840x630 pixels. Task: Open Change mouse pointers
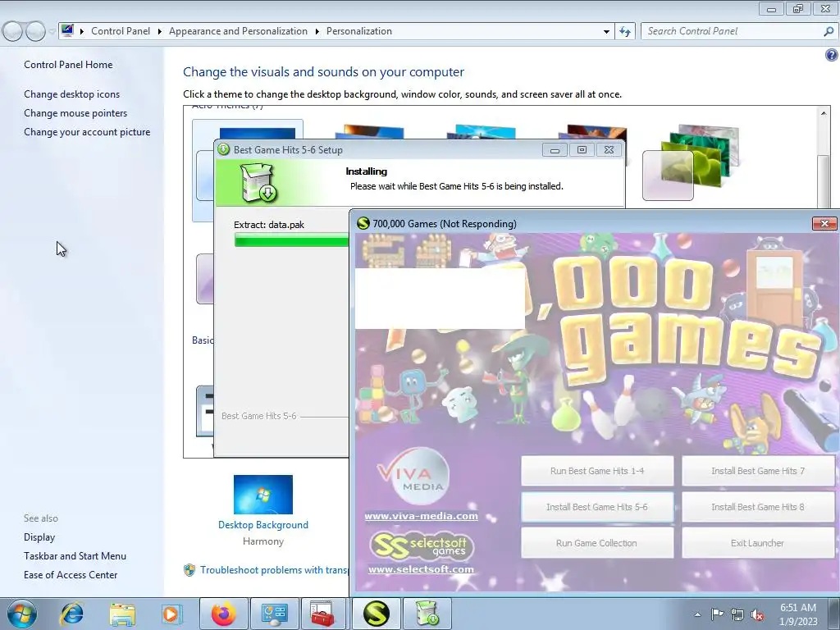[75, 113]
